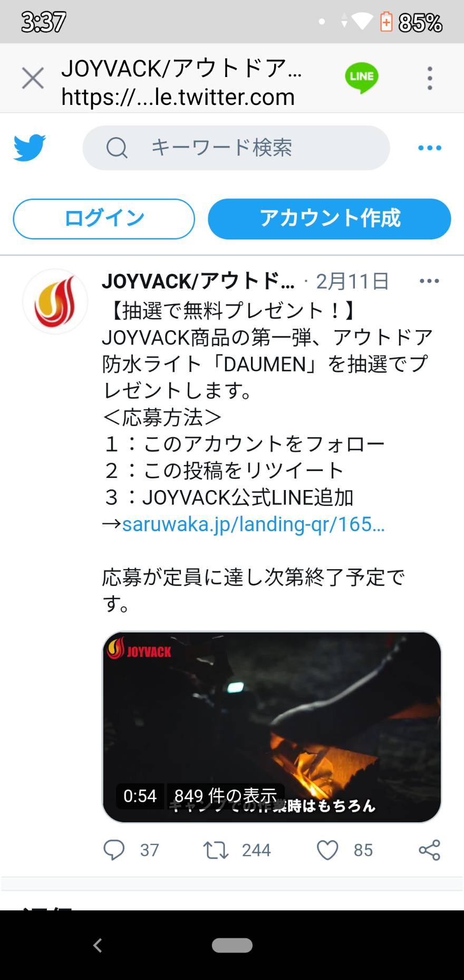The width and height of the screenshot is (464, 980).
Task: Like the tweet with heart icon
Action: pyautogui.click(x=327, y=850)
